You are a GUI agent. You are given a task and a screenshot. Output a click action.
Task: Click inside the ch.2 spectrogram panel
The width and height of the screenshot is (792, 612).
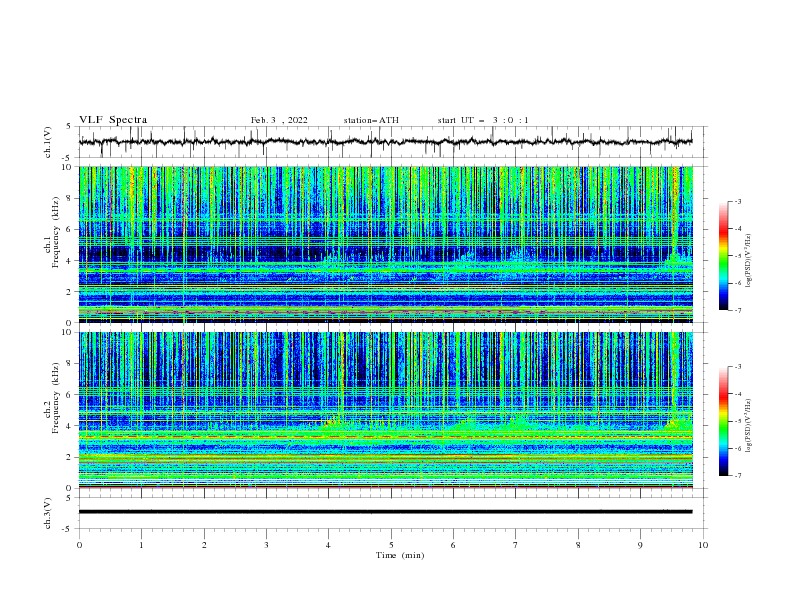[386, 410]
